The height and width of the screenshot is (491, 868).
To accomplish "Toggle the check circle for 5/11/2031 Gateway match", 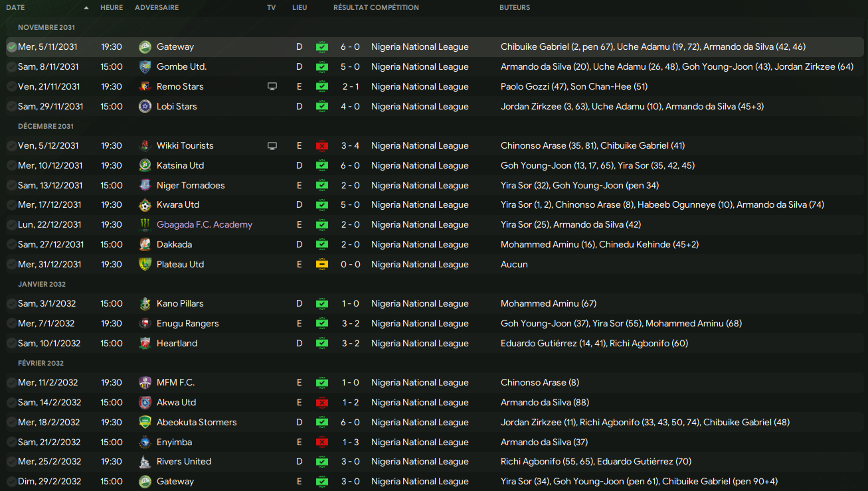I will 11,47.
